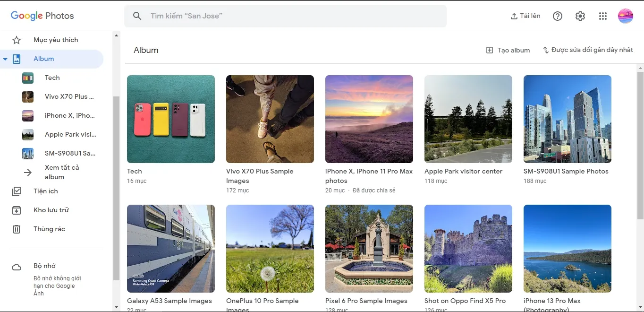Open the account profile avatar
The width and height of the screenshot is (644, 312).
(626, 16)
